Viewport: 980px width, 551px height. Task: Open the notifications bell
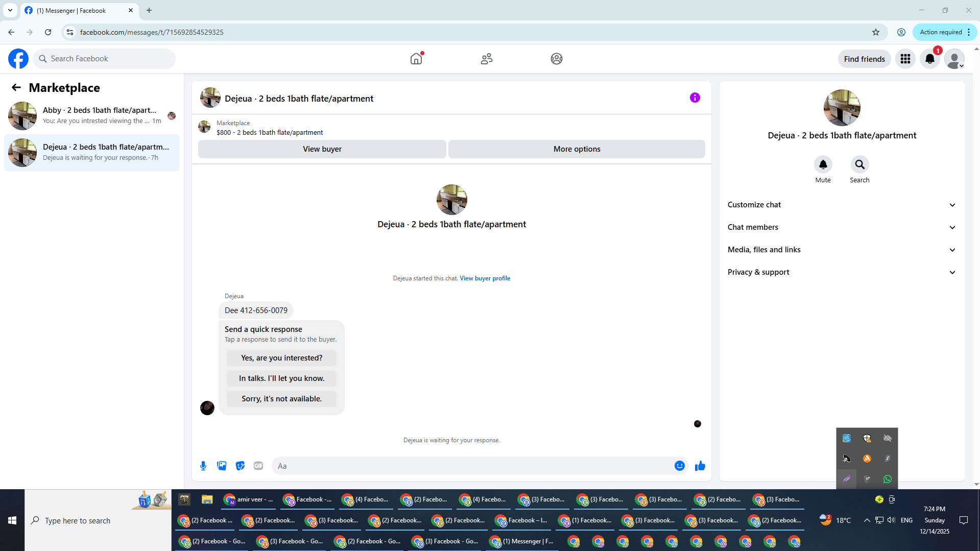(930, 59)
